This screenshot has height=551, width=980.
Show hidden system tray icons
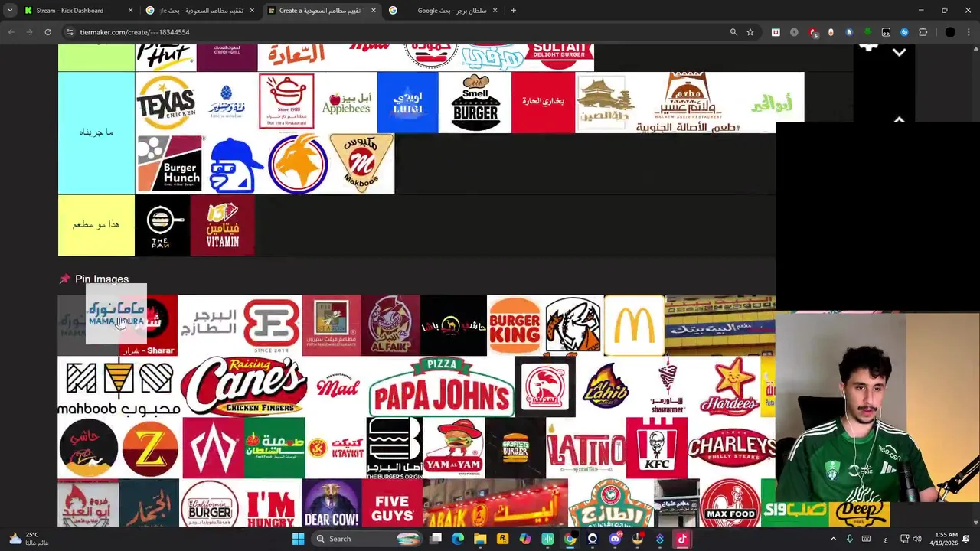pyautogui.click(x=833, y=539)
